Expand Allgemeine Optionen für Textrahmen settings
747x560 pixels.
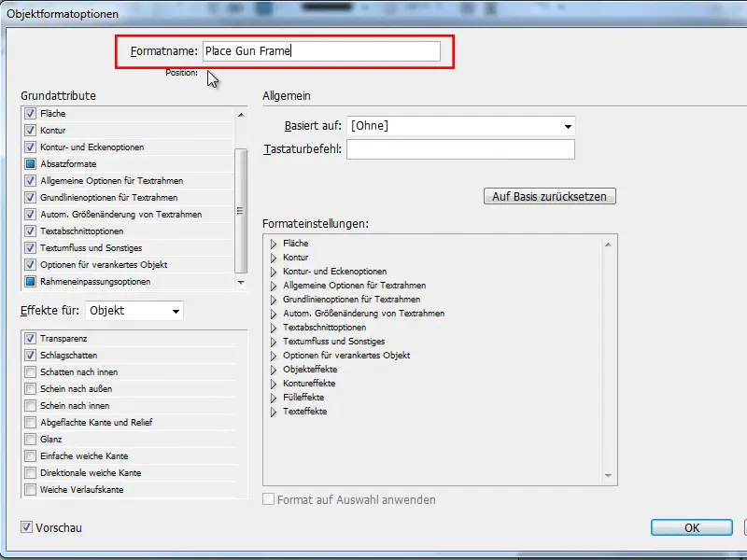[x=274, y=286]
